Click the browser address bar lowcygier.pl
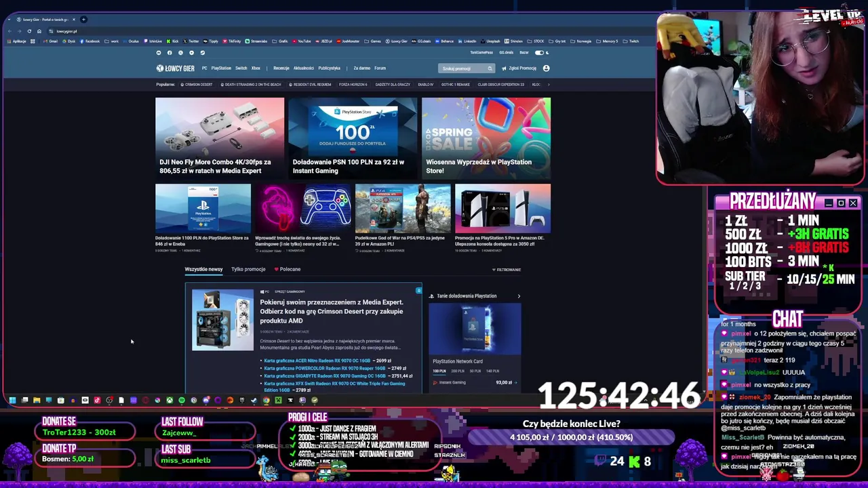868x488 pixels. (x=66, y=31)
